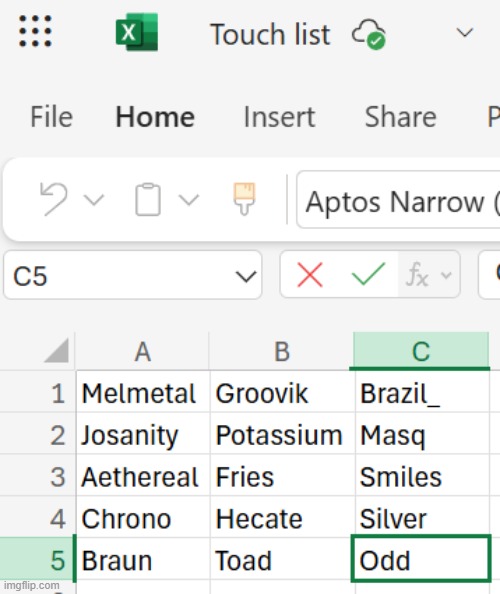
Task: Click the select-all corner triangle
Action: pos(57,350)
